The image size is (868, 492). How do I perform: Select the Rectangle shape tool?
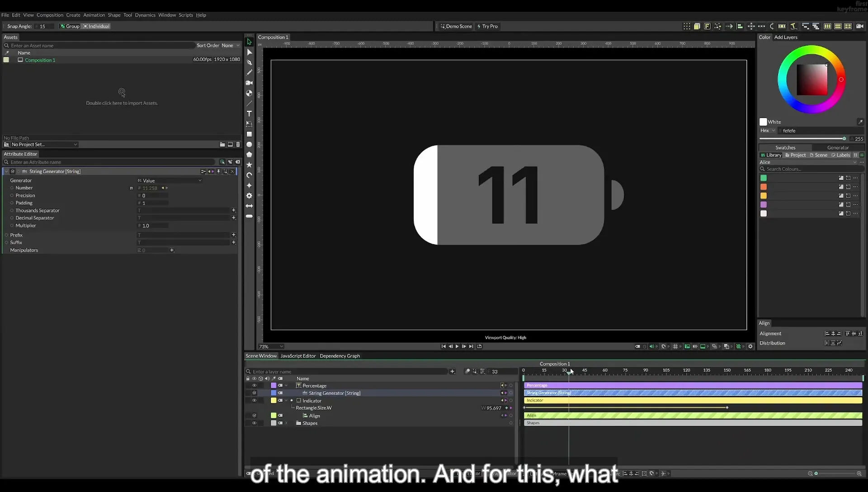249,134
